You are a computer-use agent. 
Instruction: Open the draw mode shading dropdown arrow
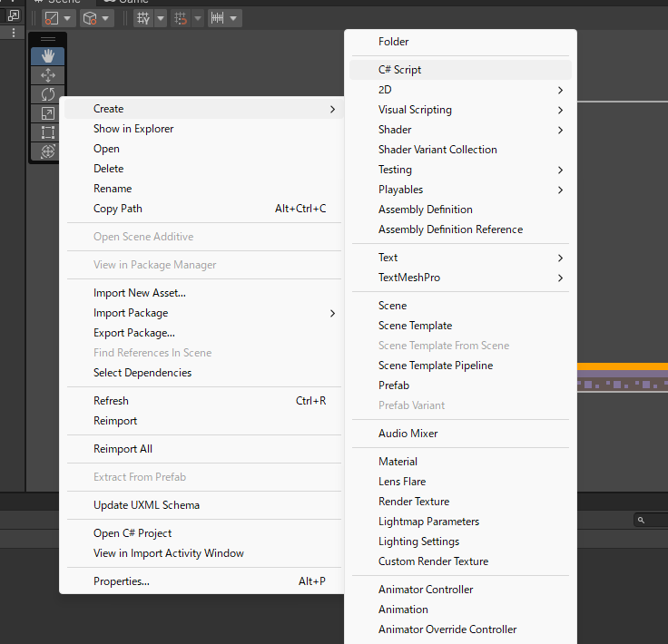pos(67,18)
